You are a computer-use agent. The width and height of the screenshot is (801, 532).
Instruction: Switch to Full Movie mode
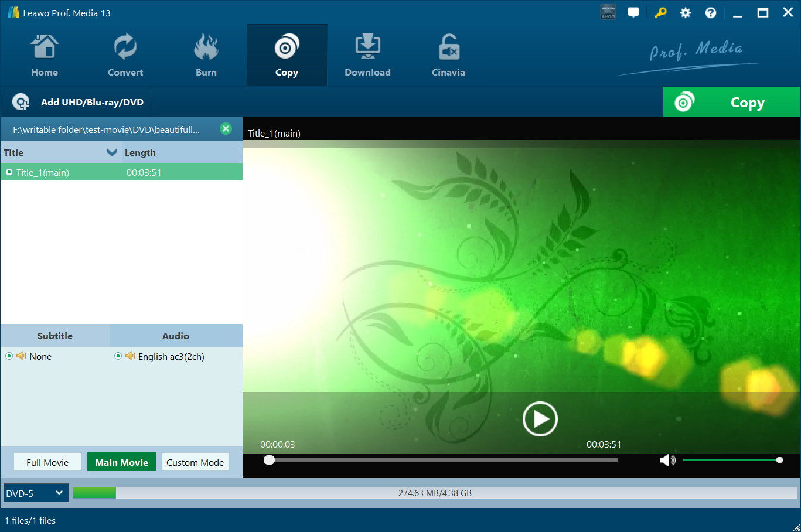coord(47,462)
